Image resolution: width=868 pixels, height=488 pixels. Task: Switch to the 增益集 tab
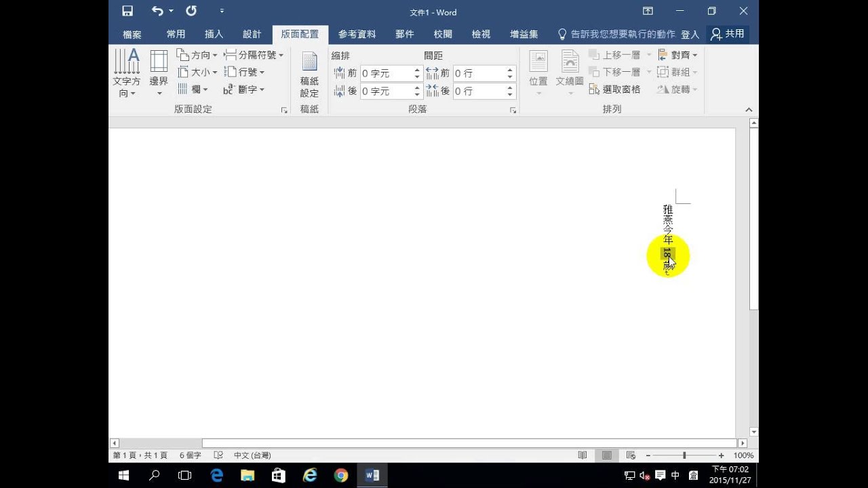(524, 35)
